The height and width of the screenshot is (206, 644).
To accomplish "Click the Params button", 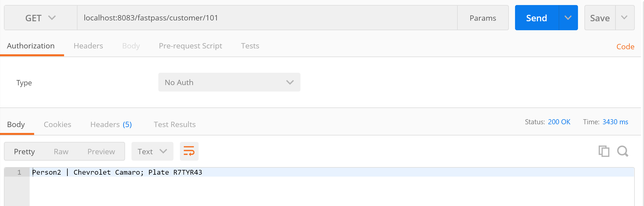I will pos(483,18).
